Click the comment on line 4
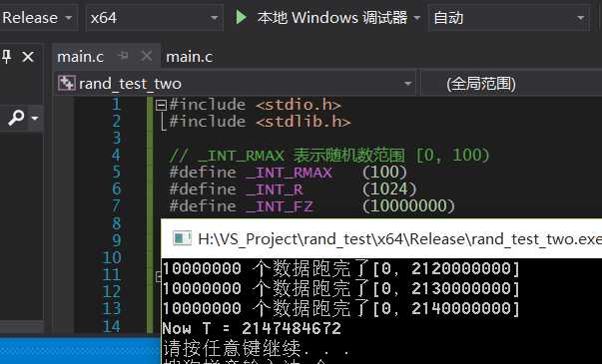 [329, 156]
